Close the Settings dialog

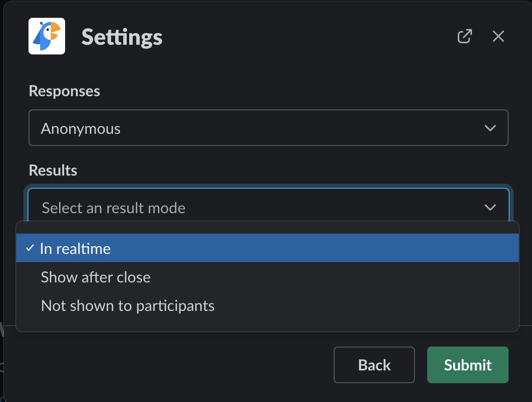tap(498, 36)
